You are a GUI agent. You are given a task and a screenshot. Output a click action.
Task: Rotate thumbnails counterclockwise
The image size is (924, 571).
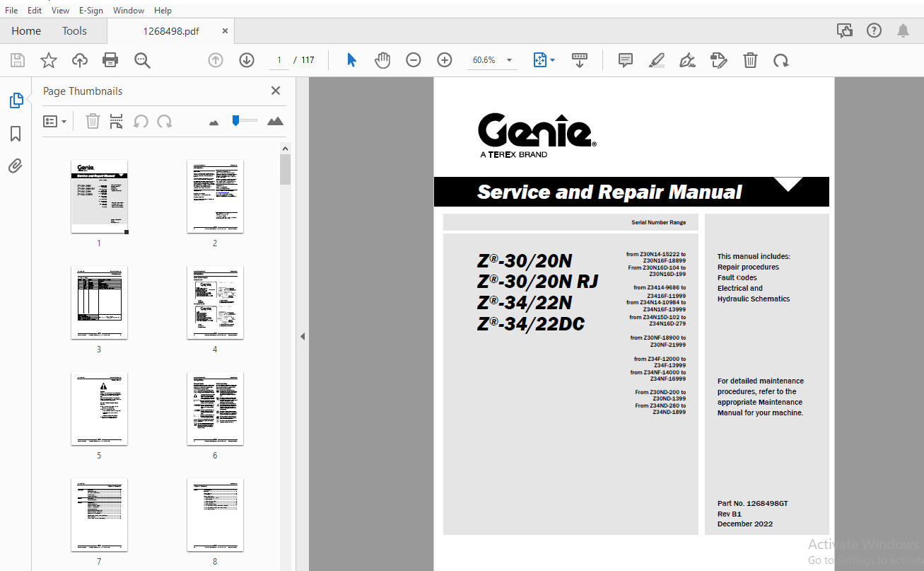141,121
